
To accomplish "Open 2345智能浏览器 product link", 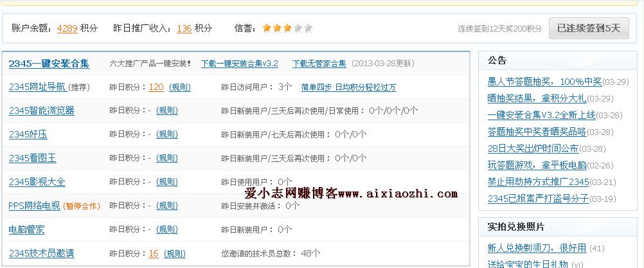I will (x=42, y=111).
